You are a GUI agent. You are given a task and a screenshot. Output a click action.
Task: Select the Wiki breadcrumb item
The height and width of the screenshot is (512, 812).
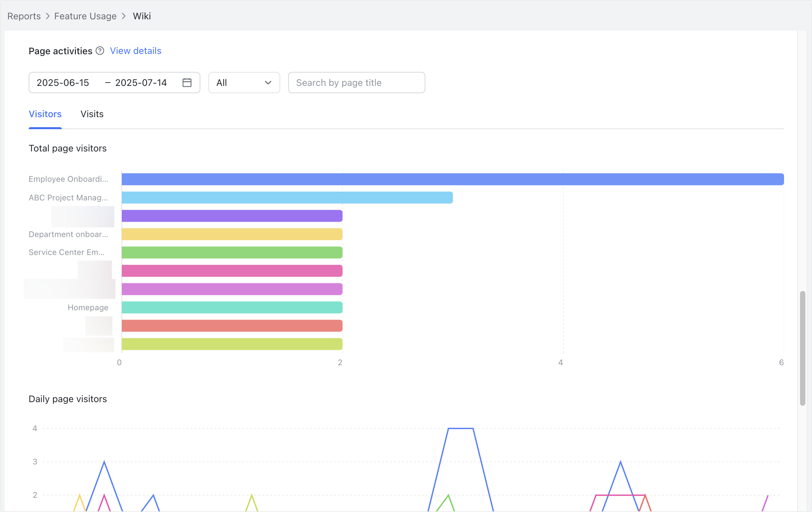pyautogui.click(x=142, y=16)
